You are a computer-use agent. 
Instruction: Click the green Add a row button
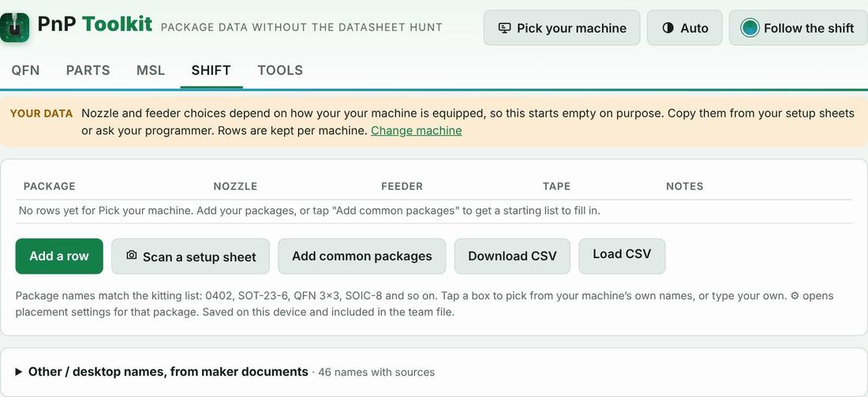pyautogui.click(x=59, y=256)
